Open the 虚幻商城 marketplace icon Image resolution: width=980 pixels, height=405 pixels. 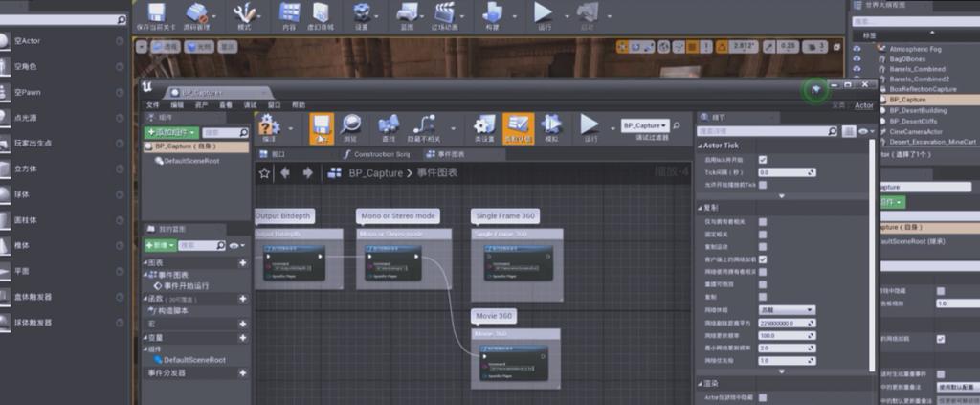[321, 12]
